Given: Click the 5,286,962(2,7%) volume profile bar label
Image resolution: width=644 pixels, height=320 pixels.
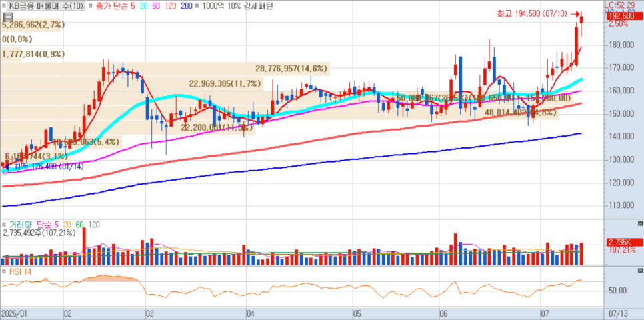Looking at the screenshot, I should pos(33,25).
